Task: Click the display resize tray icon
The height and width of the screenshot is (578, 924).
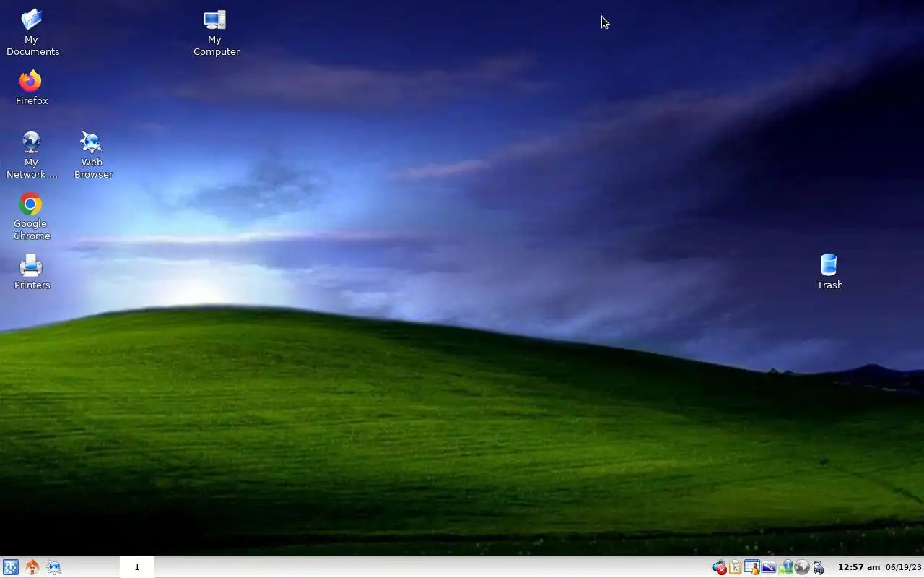Action: (x=768, y=568)
